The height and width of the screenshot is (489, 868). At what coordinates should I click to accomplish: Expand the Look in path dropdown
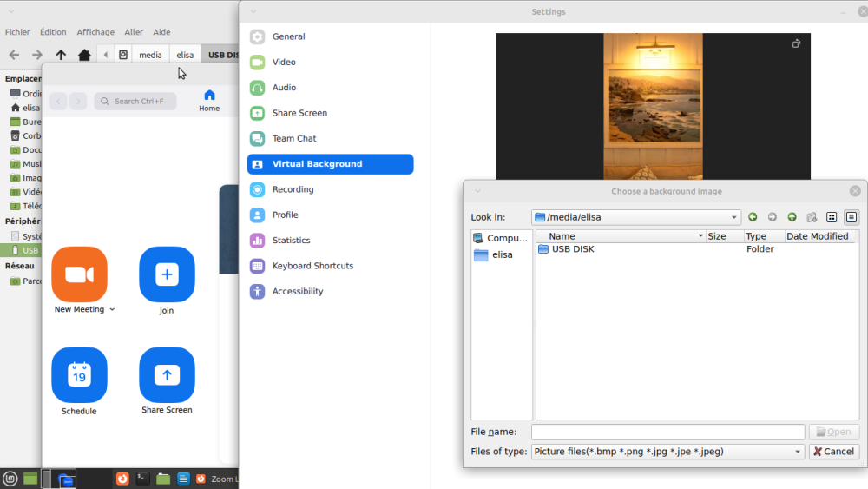[x=734, y=217]
